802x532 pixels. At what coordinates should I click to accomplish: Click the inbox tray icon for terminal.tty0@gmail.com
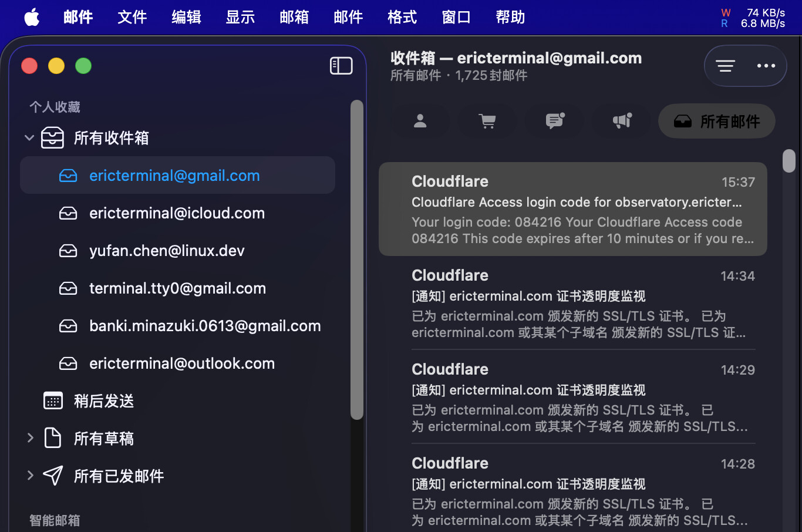tap(68, 288)
